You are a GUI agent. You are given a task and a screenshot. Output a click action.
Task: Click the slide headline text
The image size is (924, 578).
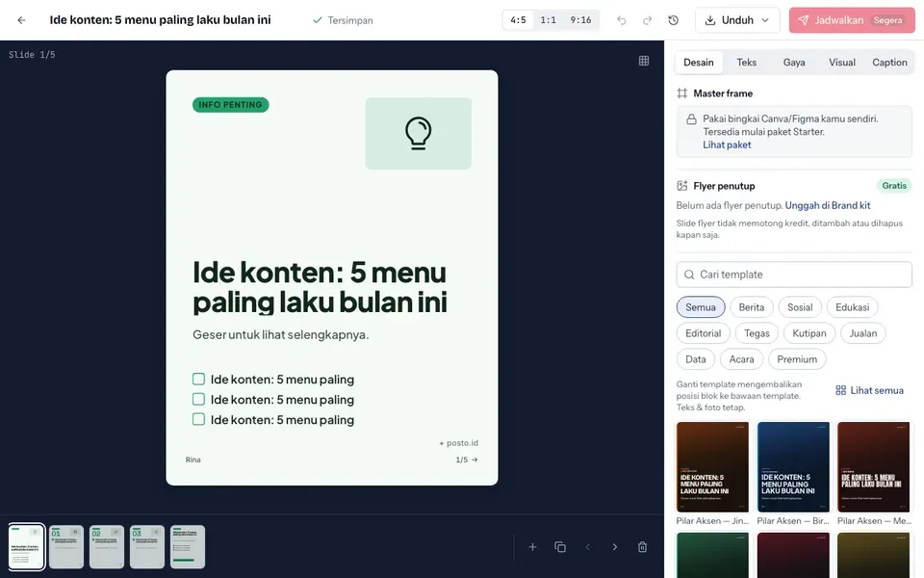click(x=320, y=288)
